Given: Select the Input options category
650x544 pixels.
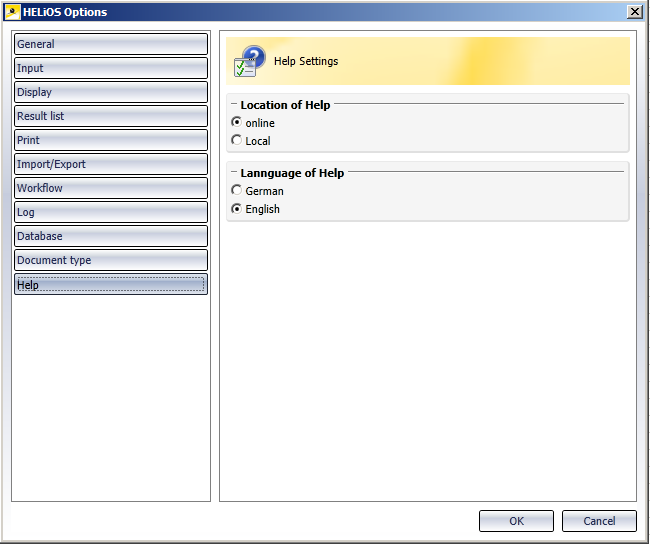Looking at the screenshot, I should tap(111, 68).
